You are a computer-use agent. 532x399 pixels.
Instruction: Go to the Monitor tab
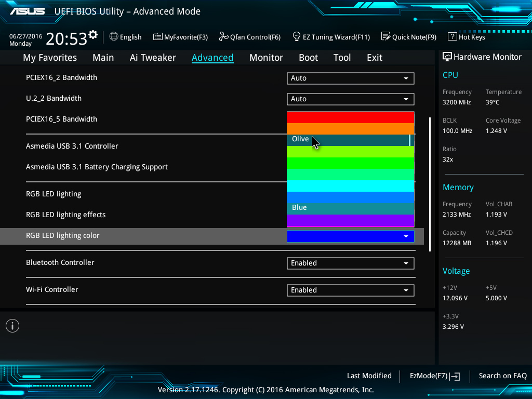coord(266,58)
